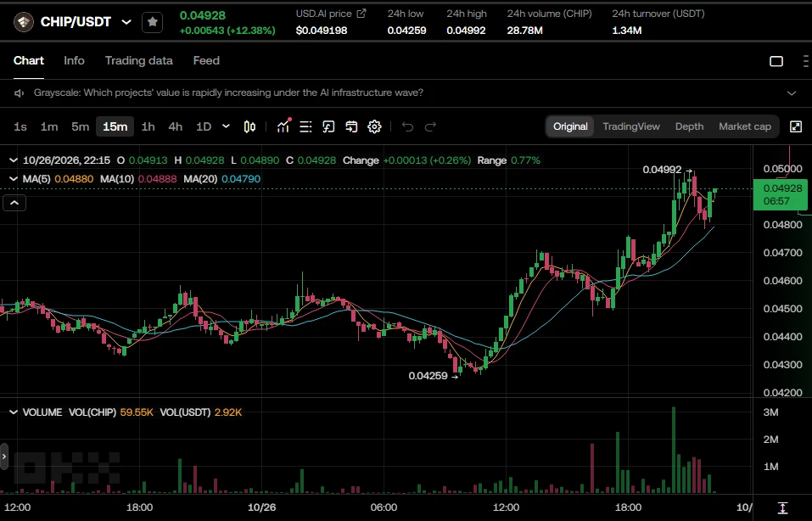The image size is (812, 521).
Task: Open the CHIP/USDT pair selector dropdown
Action: pos(126,22)
